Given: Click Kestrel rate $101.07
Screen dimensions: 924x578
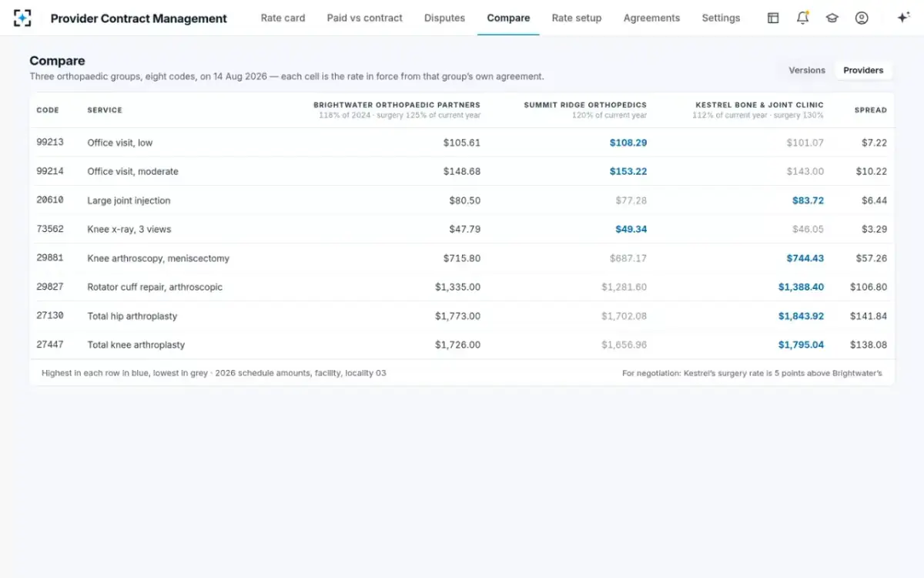Looking at the screenshot, I should (805, 143).
